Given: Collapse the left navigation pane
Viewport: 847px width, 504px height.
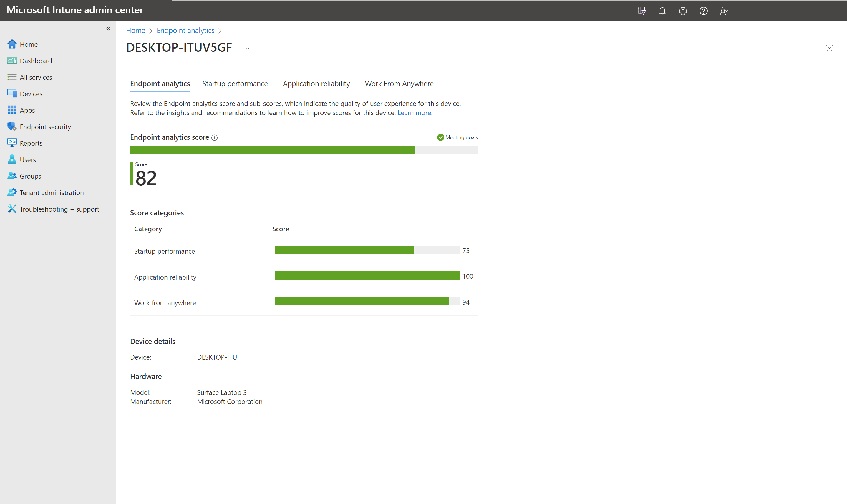Looking at the screenshot, I should coord(108,29).
